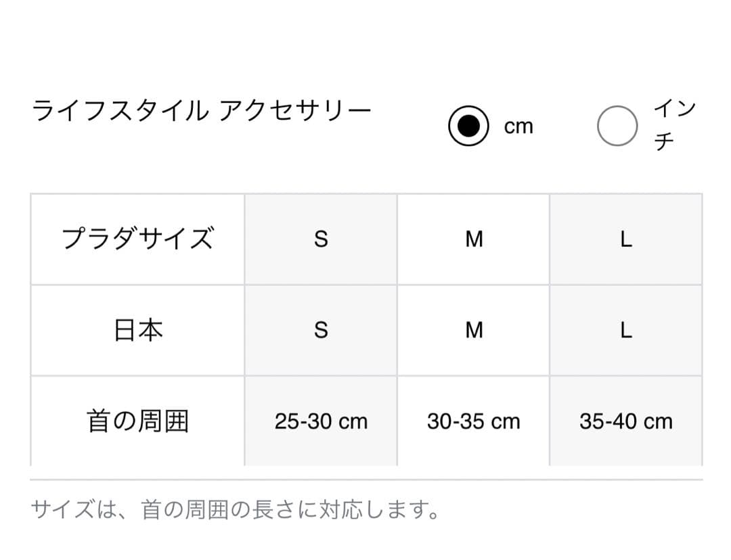Select size S in 日本 row
The width and height of the screenshot is (731, 560).
321,330
